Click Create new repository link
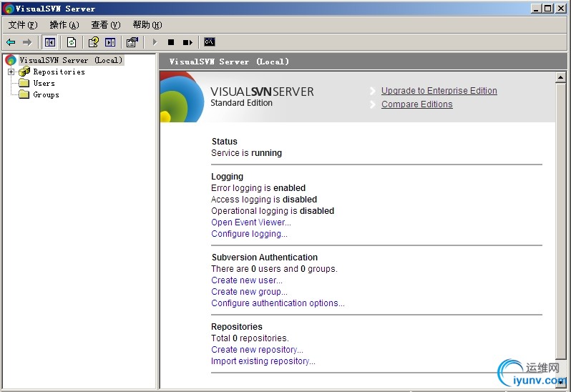 click(x=257, y=349)
